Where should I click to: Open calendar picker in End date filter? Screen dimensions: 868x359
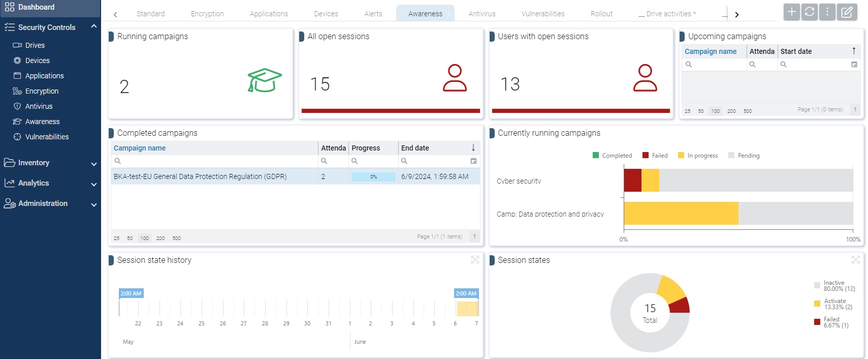coord(473,161)
